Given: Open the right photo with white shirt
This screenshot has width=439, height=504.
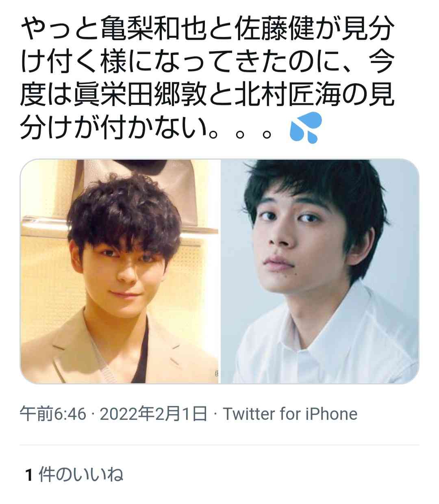Looking at the screenshot, I should pos(320,271).
